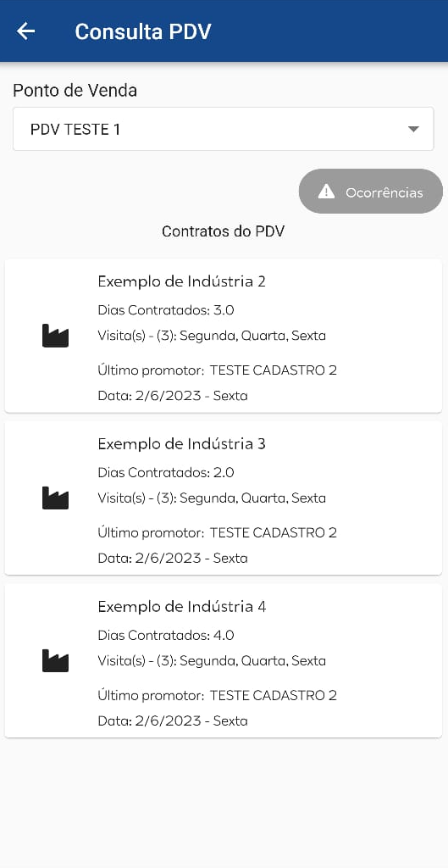The height and width of the screenshot is (868, 448).
Task: Click Visita(s) line in Indústria 3 card
Action: pos(212,498)
